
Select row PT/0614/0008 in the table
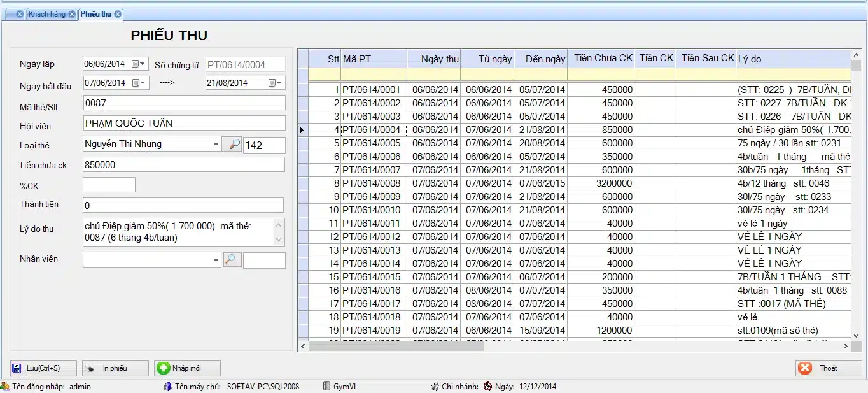tap(372, 183)
